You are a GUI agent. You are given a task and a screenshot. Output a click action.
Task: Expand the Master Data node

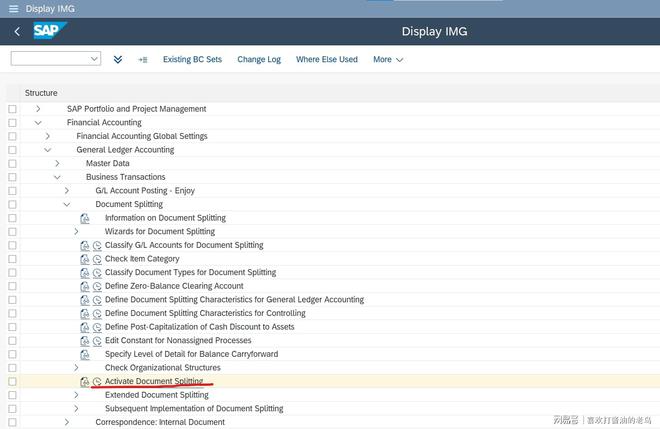[57, 163]
